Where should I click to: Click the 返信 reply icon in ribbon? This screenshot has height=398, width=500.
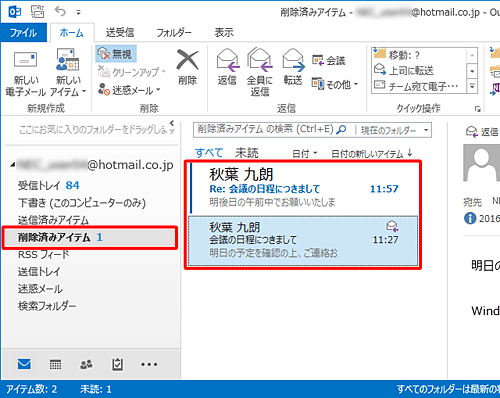(x=227, y=61)
